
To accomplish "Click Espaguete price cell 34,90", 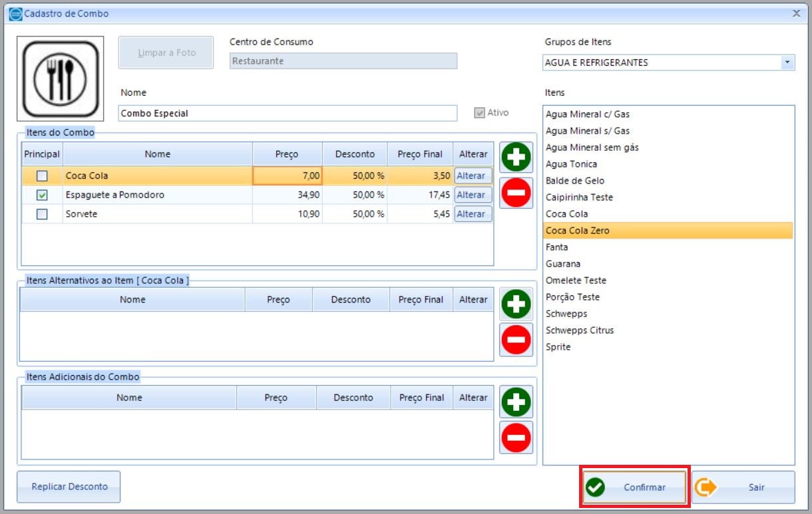I will pos(288,195).
